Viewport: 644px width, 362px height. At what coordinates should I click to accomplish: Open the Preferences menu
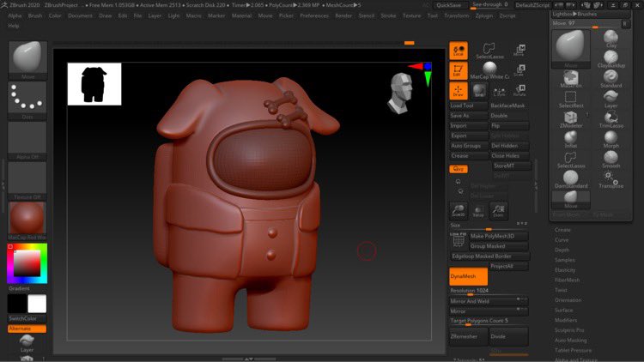(314, 15)
